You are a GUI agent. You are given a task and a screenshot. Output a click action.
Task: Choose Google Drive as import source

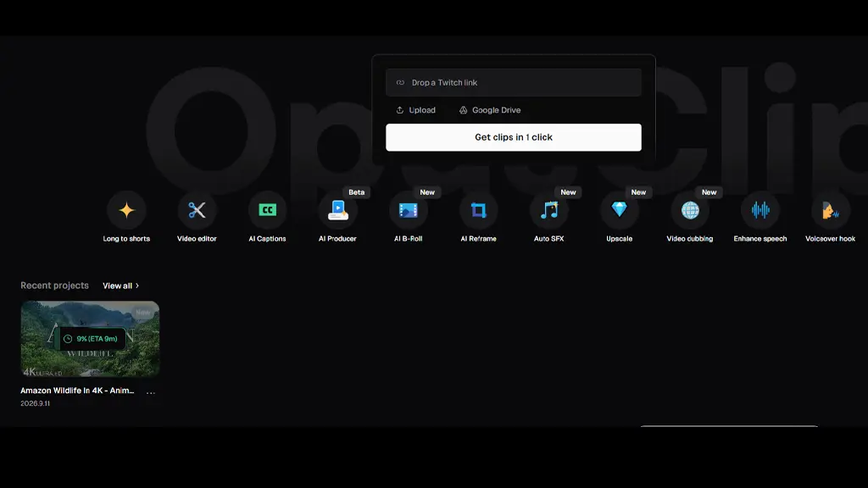[x=490, y=110]
